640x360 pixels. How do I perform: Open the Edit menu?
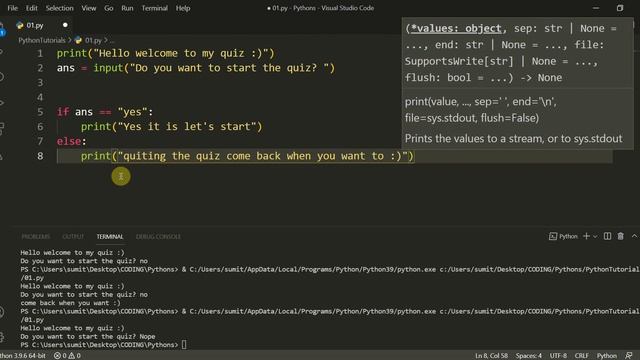[31, 8]
